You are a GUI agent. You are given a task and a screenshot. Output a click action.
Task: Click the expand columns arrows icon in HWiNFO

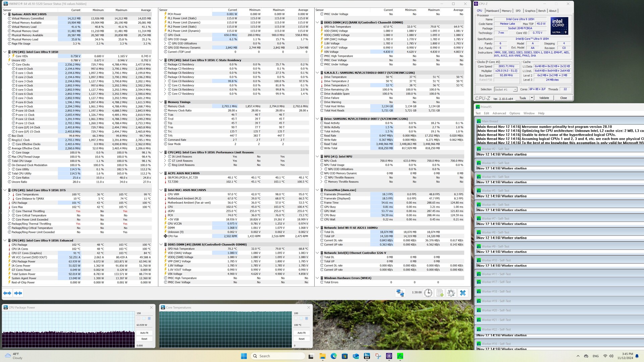coord(7,293)
